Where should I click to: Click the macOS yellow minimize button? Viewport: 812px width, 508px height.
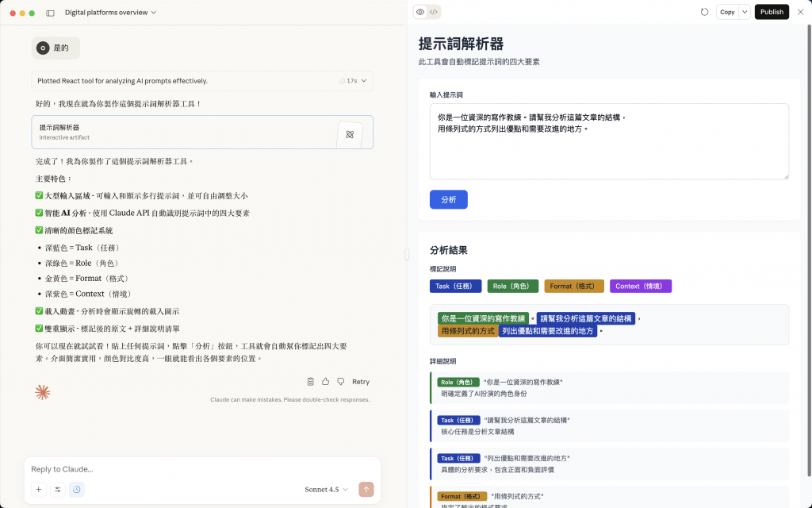[x=22, y=13]
